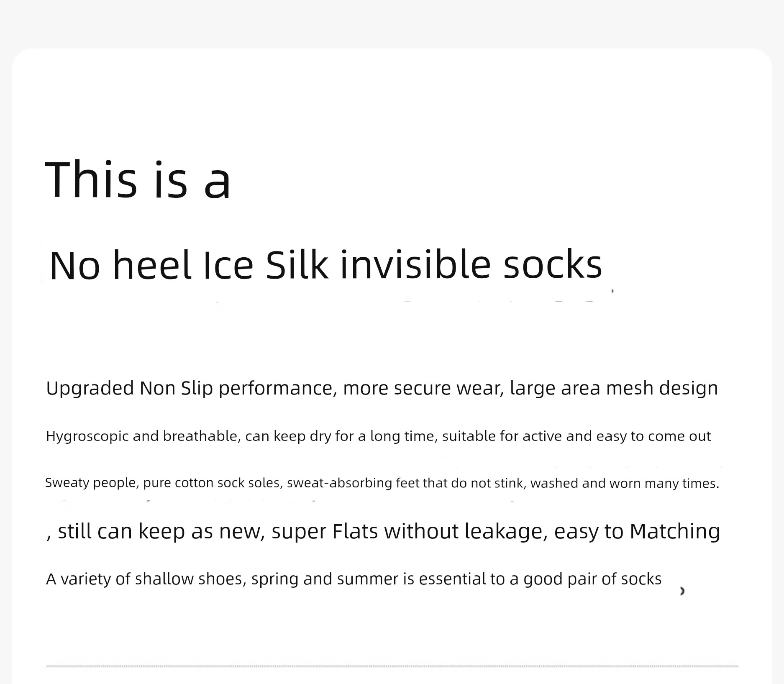The height and width of the screenshot is (684, 784).
Task: Click 'No heel Ice Silk invisible socks' title
Action: click(x=325, y=265)
